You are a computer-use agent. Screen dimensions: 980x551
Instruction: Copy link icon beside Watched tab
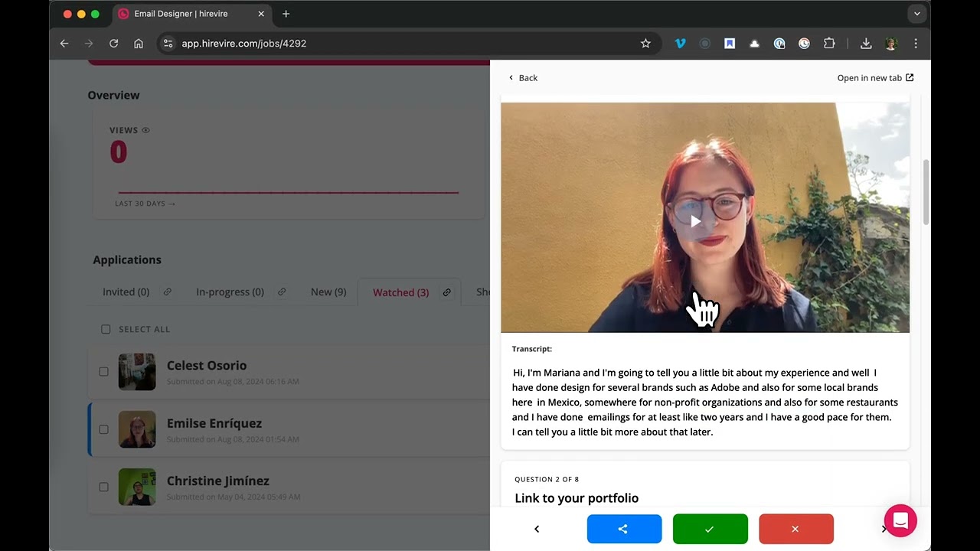click(446, 292)
